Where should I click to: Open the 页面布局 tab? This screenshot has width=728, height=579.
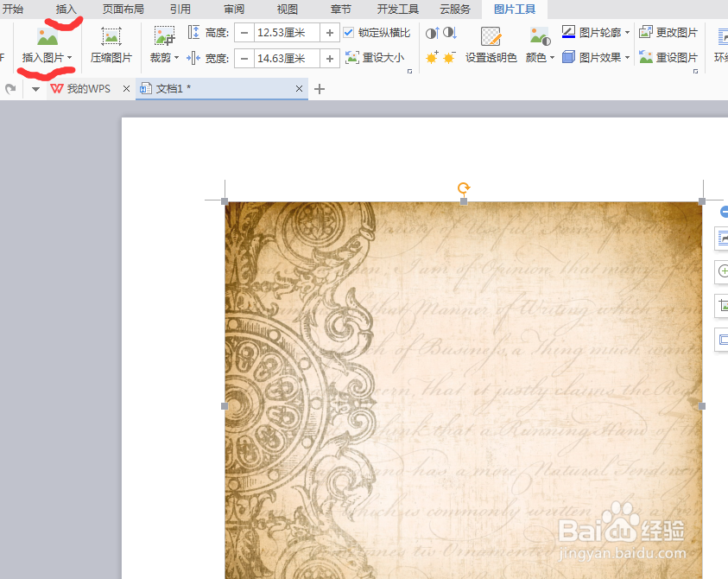coord(123,9)
